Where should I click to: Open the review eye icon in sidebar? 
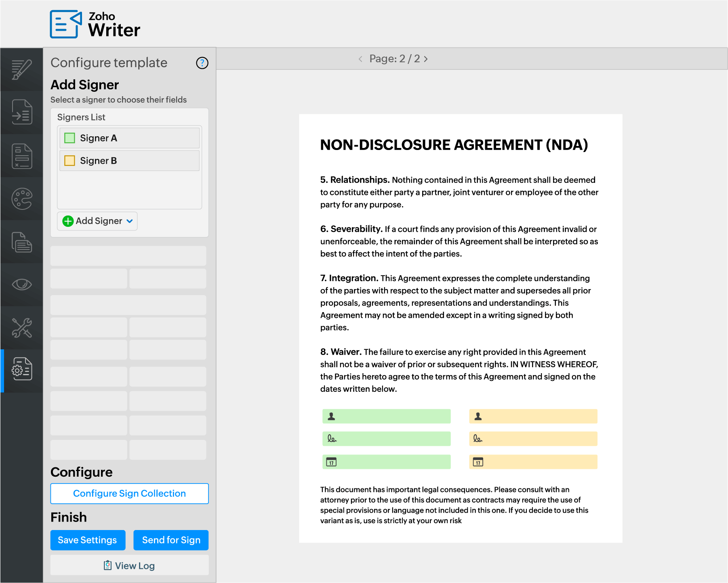(21, 285)
